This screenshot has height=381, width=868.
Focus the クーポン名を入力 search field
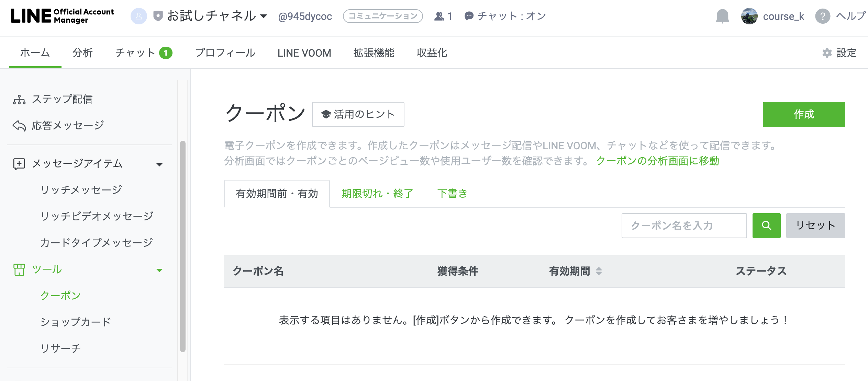684,226
